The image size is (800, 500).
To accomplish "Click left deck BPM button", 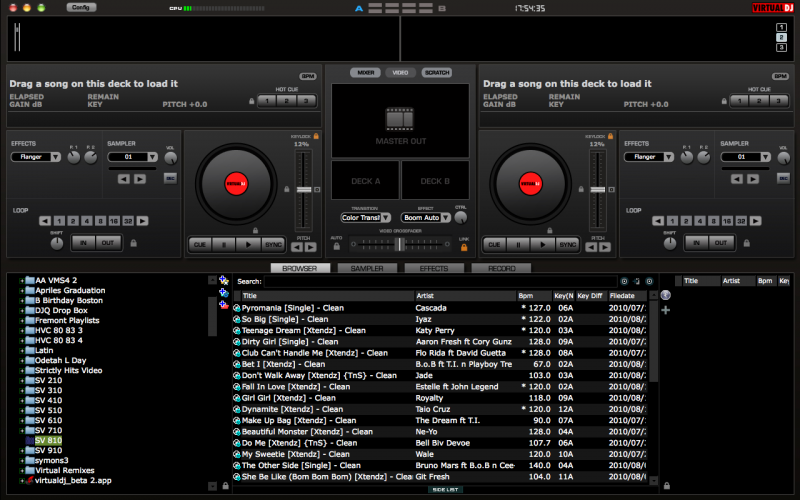I will pos(308,77).
